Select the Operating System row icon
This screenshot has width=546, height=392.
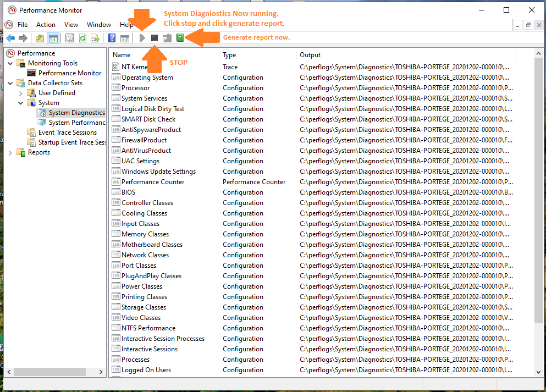tap(116, 77)
